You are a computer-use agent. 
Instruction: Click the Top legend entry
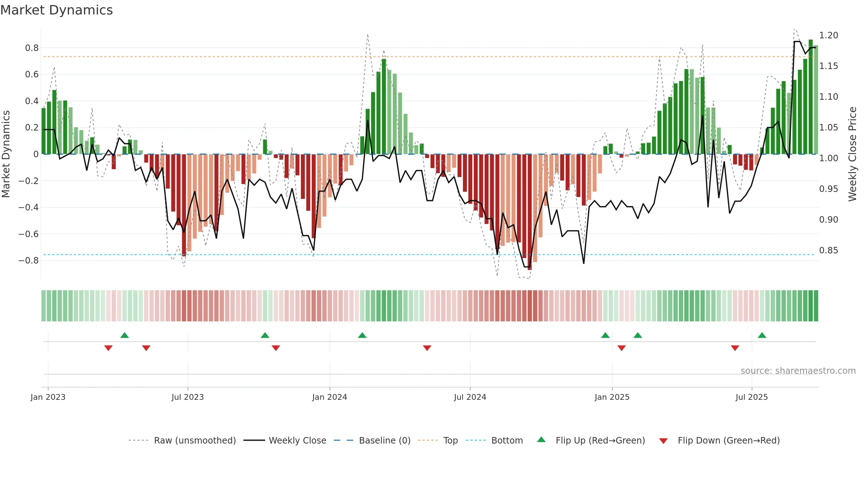(438, 440)
